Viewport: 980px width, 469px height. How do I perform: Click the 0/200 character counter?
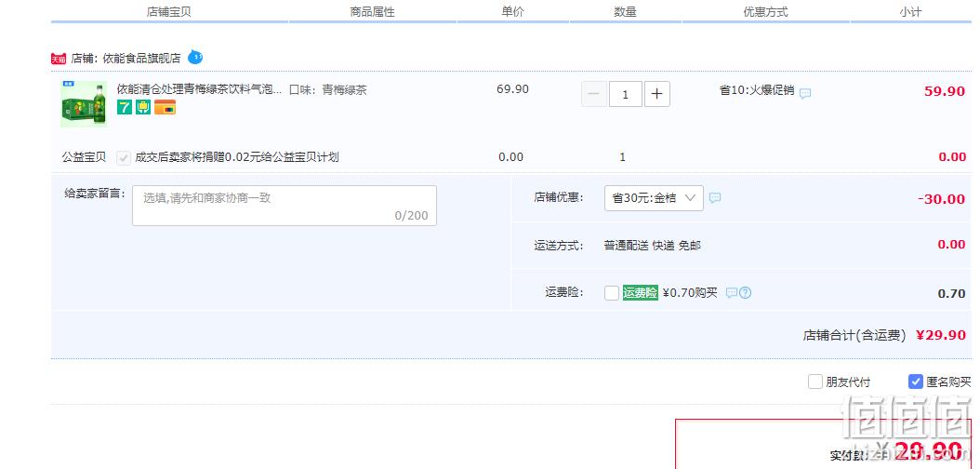click(411, 216)
